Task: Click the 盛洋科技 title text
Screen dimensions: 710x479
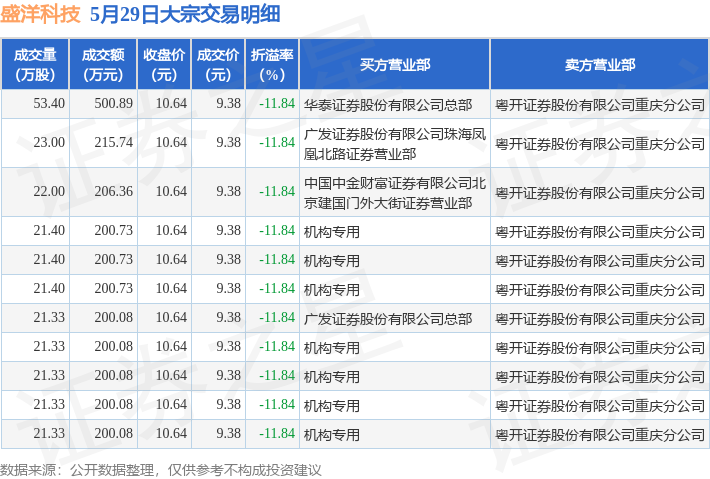Action: click(x=40, y=14)
